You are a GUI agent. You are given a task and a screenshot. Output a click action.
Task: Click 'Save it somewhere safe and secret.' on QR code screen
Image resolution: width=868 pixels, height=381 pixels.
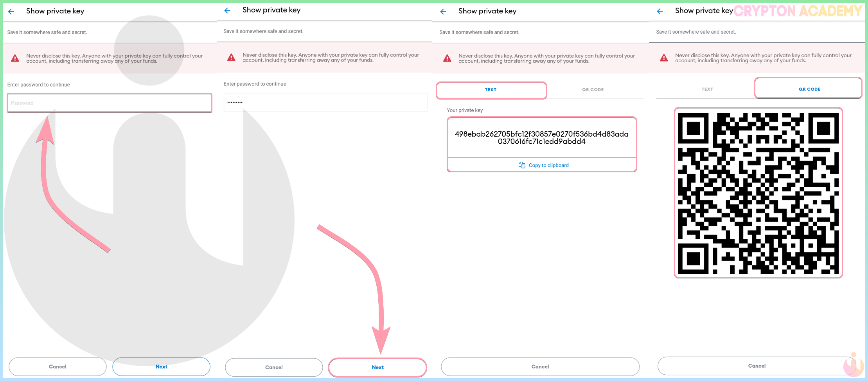696,32
